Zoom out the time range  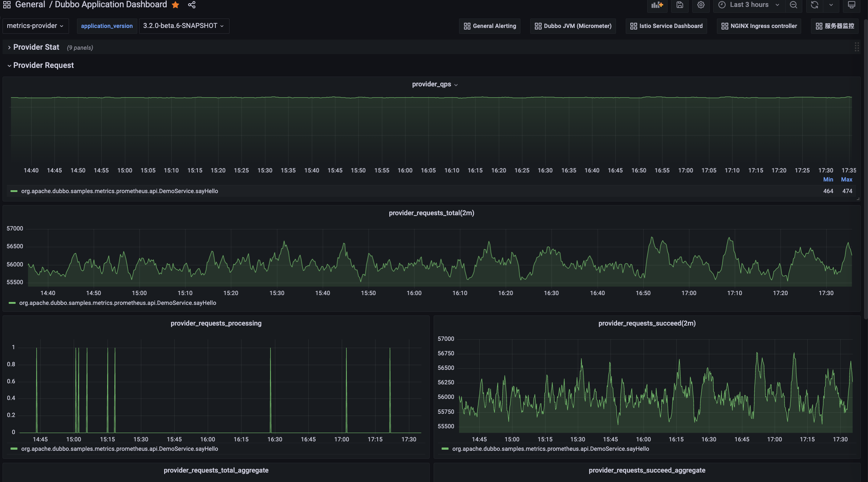[794, 5]
